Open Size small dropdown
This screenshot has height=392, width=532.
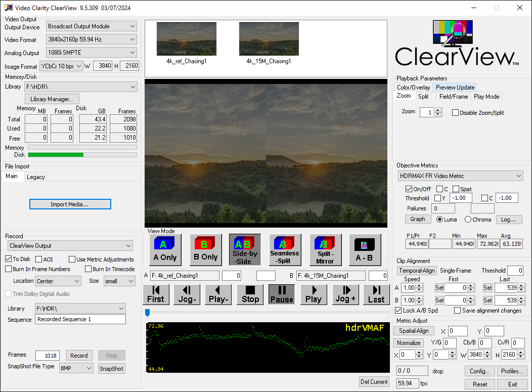(119, 281)
